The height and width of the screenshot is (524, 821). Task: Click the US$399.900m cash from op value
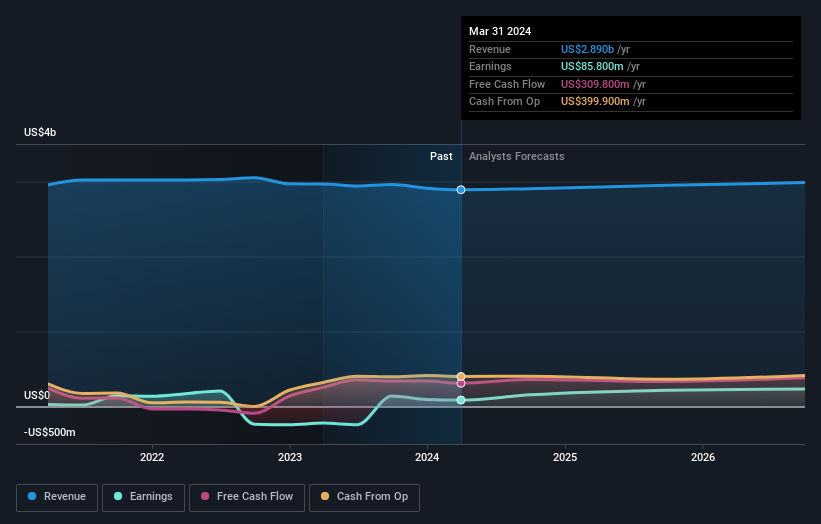point(598,102)
